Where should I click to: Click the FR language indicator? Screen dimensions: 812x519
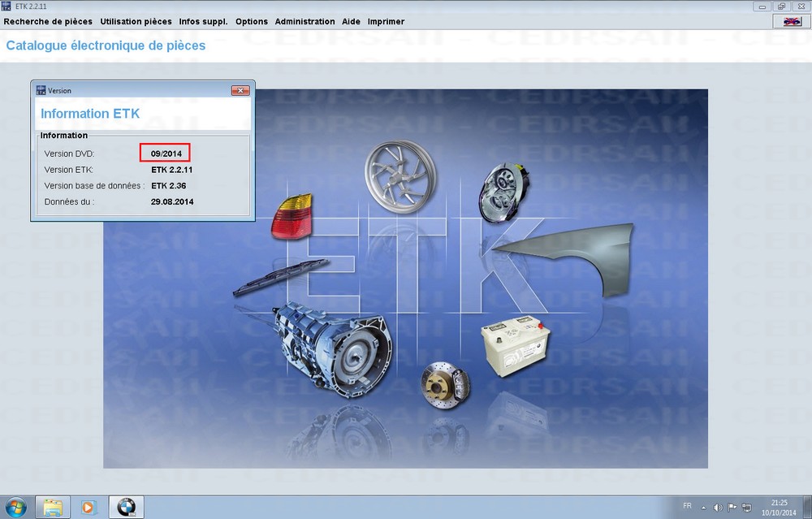coord(687,505)
